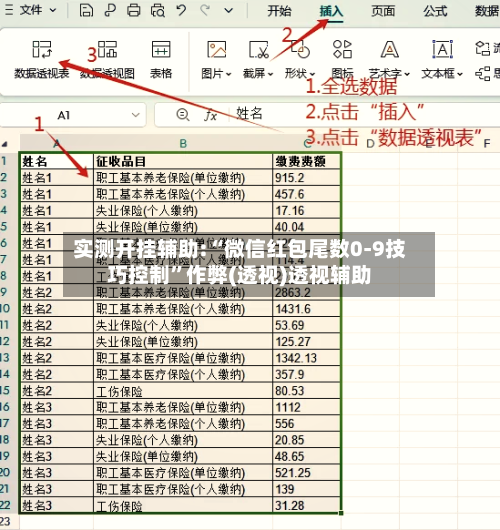Click cell with value 915.2
Viewport: 500px width, 530px height.
tap(307, 177)
